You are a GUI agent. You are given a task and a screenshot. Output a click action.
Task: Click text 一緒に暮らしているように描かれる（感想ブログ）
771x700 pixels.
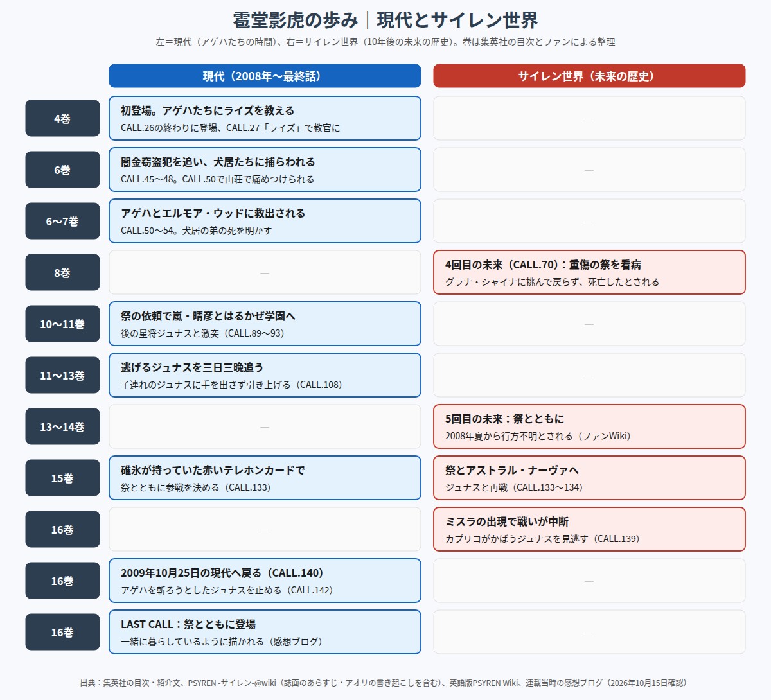pyautogui.click(x=222, y=642)
